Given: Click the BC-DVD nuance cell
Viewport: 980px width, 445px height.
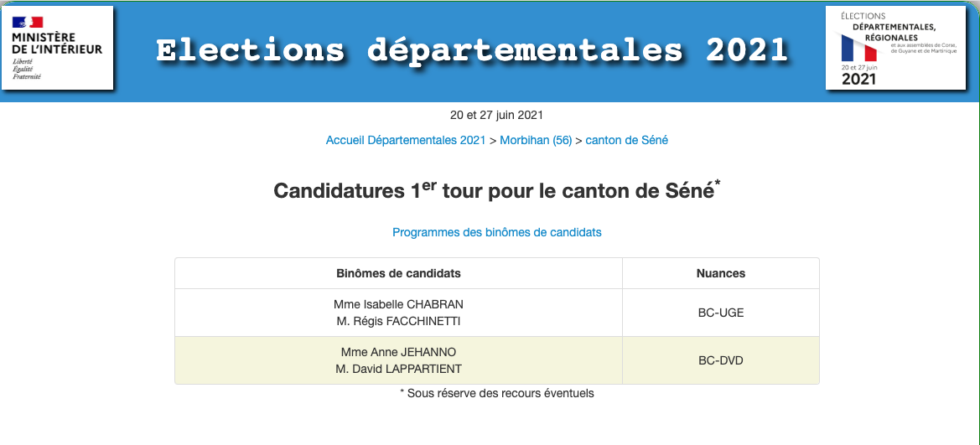Looking at the screenshot, I should click(x=720, y=360).
